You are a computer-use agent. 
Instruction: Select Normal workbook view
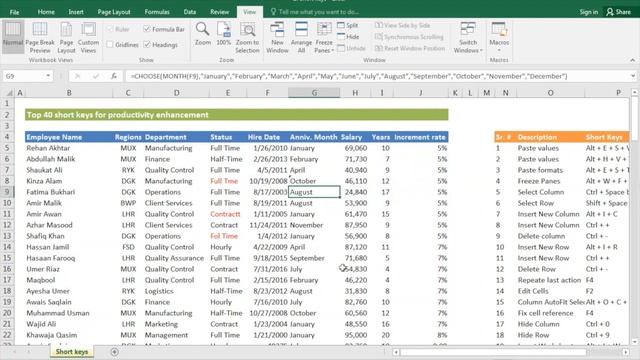[13, 37]
